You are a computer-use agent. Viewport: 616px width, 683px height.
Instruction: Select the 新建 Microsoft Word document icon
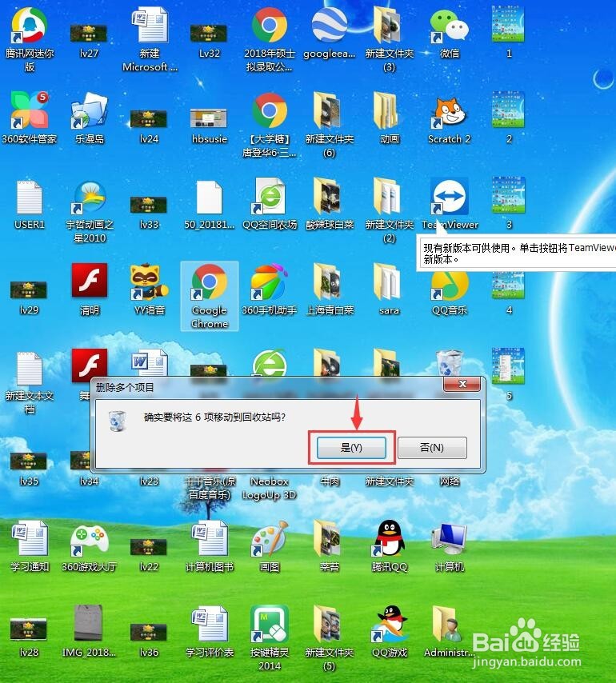tap(150, 26)
